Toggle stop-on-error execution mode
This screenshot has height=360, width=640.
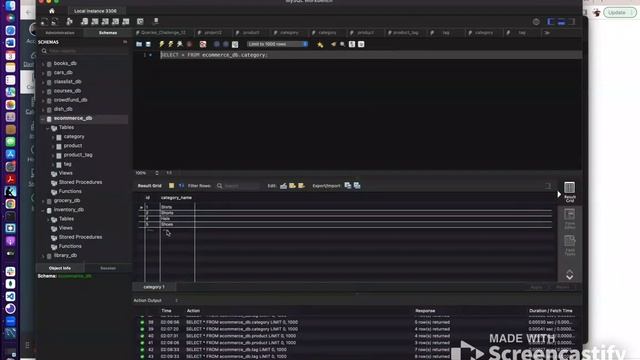pyautogui.click(x=203, y=44)
